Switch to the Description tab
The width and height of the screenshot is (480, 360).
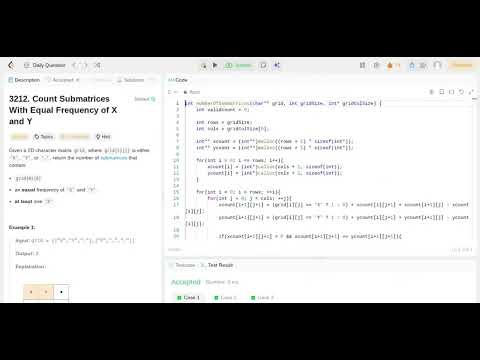coord(24,80)
